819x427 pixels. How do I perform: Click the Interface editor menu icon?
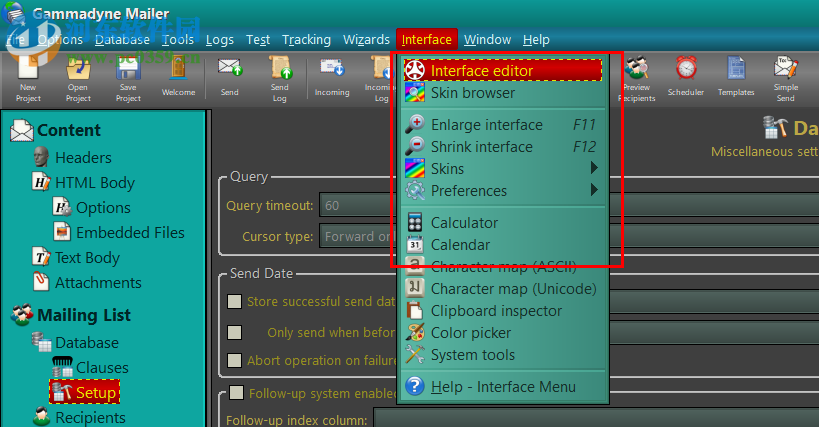click(415, 70)
